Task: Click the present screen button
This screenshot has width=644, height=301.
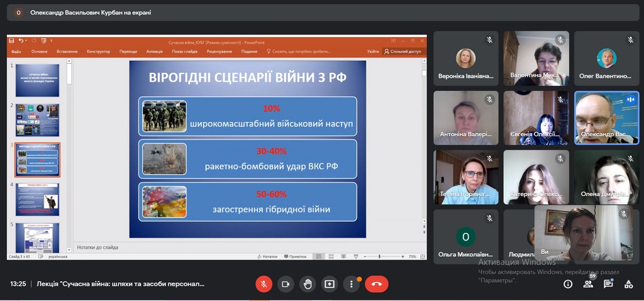Action: point(330,284)
